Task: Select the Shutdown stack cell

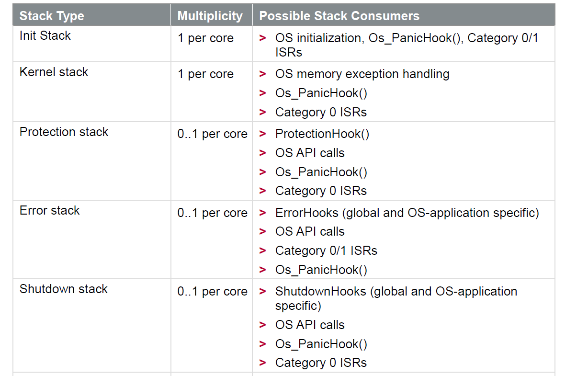Action: point(63,289)
